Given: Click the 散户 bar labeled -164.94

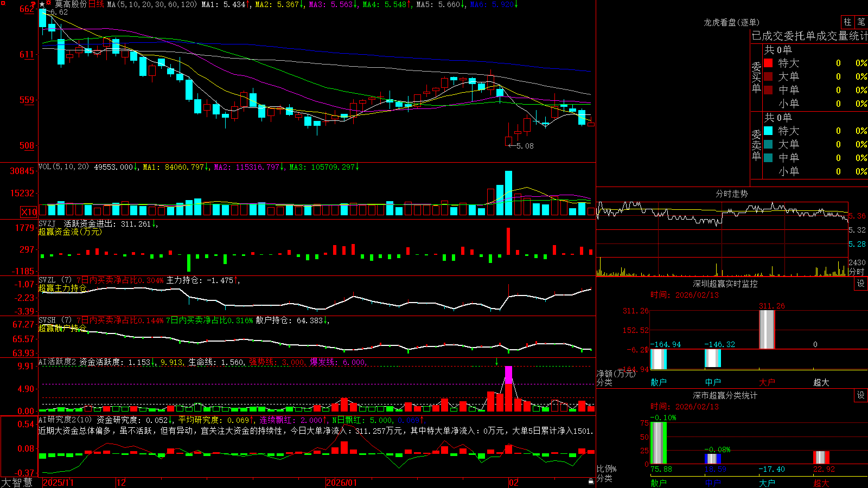Looking at the screenshot, I should click(658, 359).
